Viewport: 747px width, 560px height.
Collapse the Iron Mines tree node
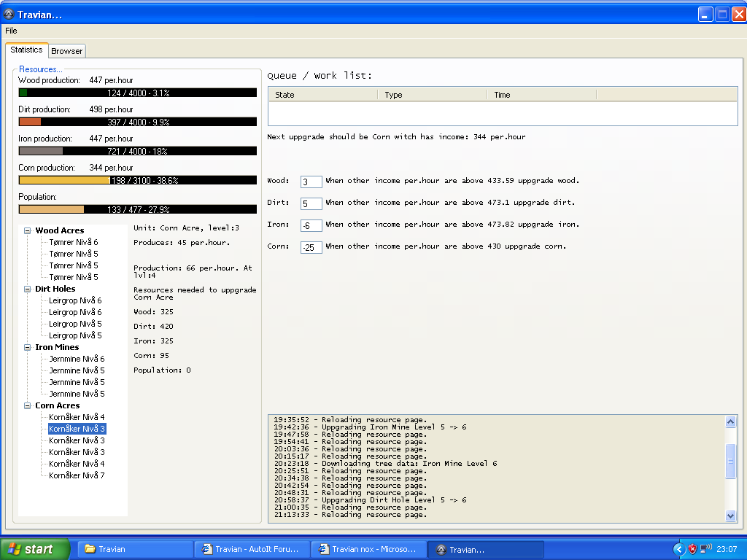[x=28, y=348]
